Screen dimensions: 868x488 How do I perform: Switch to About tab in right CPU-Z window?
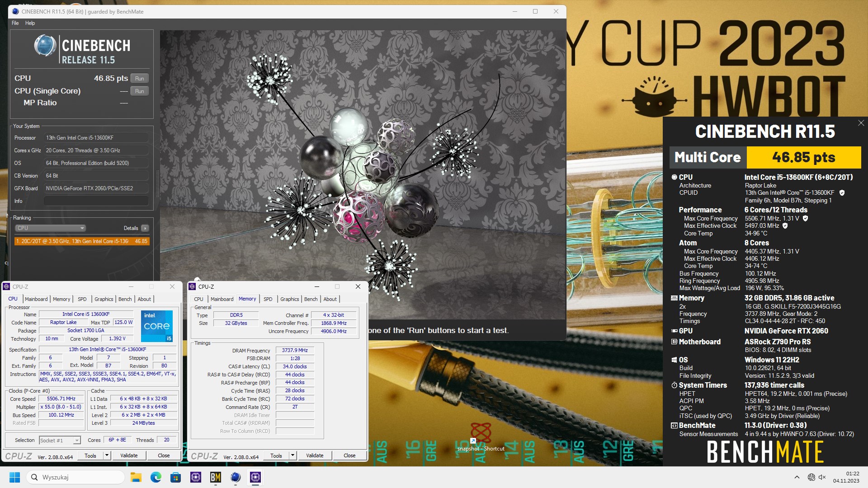coord(330,299)
